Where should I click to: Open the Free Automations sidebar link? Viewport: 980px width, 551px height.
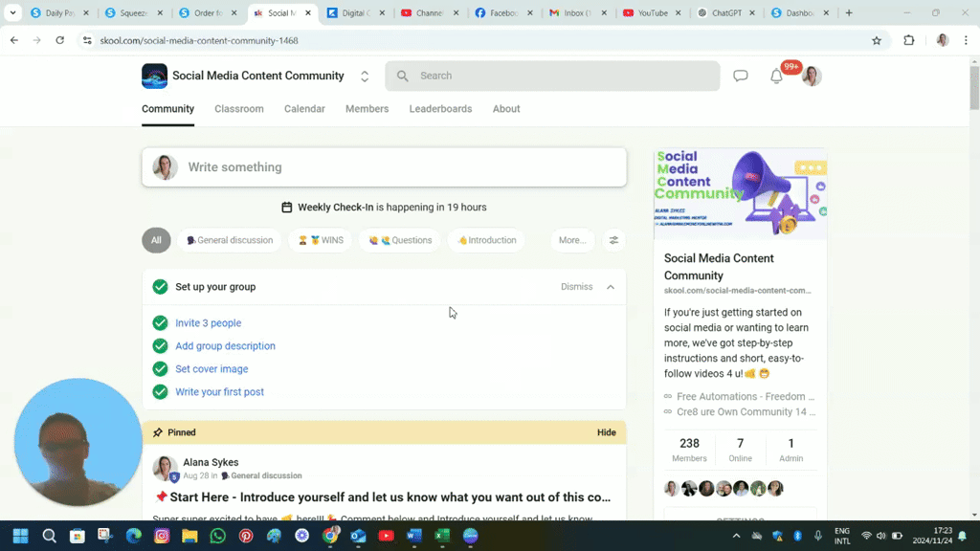[740, 396]
